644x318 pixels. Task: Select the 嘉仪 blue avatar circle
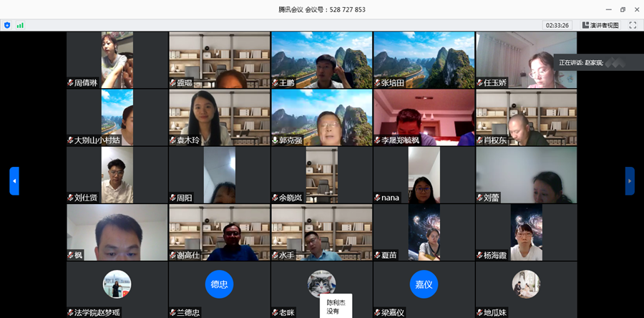point(424,284)
